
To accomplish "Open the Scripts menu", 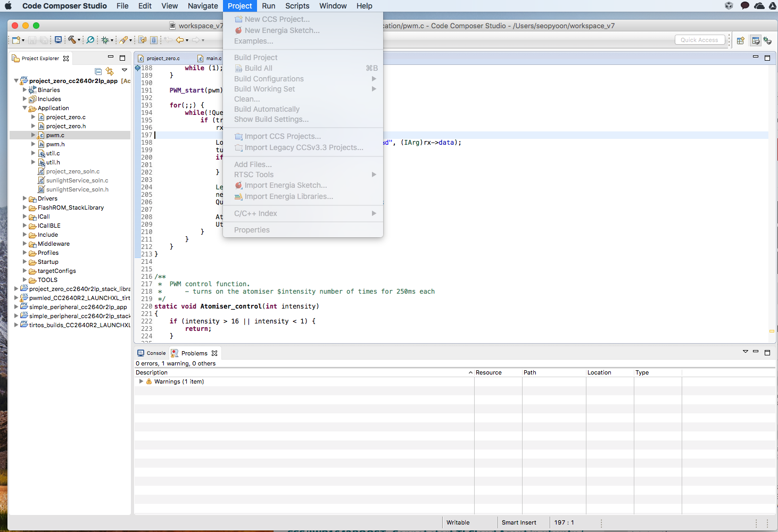I will click(297, 6).
